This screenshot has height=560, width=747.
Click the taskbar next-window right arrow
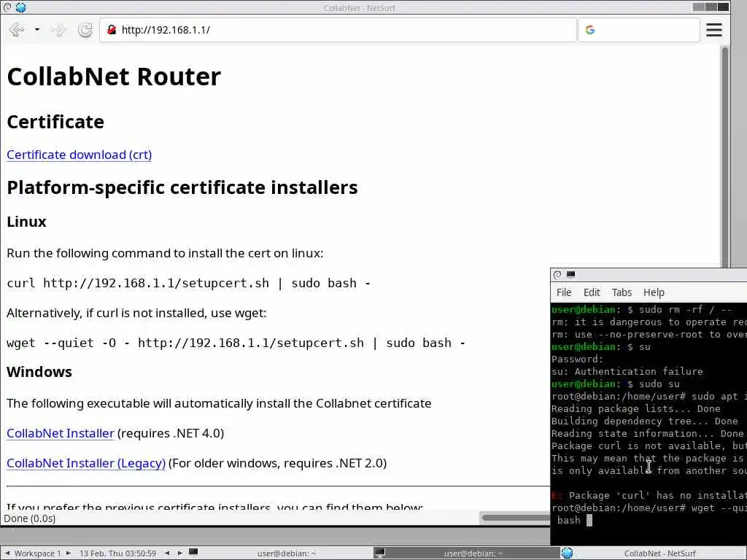pyautogui.click(x=180, y=553)
